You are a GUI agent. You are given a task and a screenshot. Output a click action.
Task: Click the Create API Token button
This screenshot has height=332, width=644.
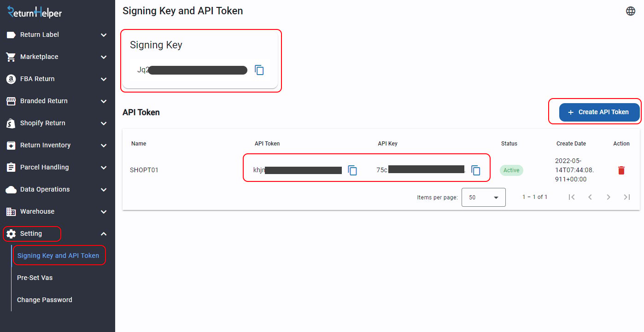point(599,112)
